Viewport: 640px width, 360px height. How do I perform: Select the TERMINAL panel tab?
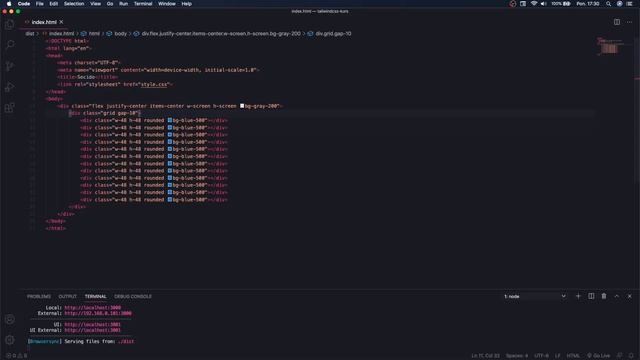pyautogui.click(x=96, y=296)
